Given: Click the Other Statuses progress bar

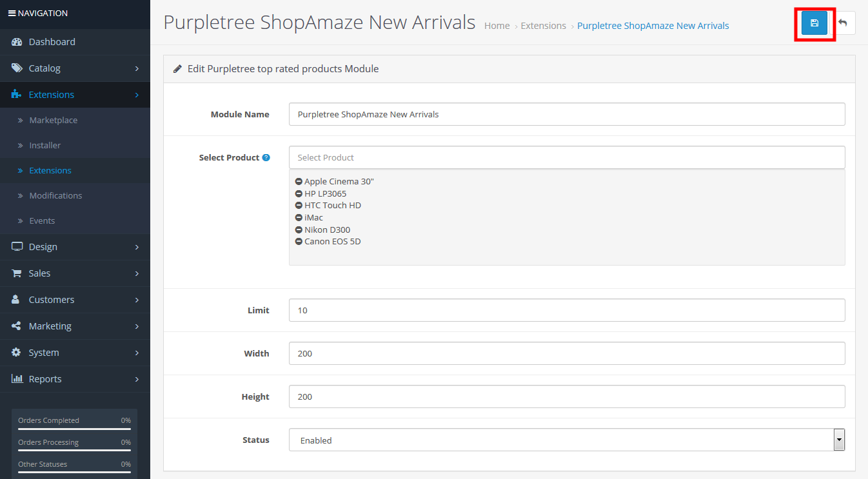Looking at the screenshot, I should click(x=74, y=473).
